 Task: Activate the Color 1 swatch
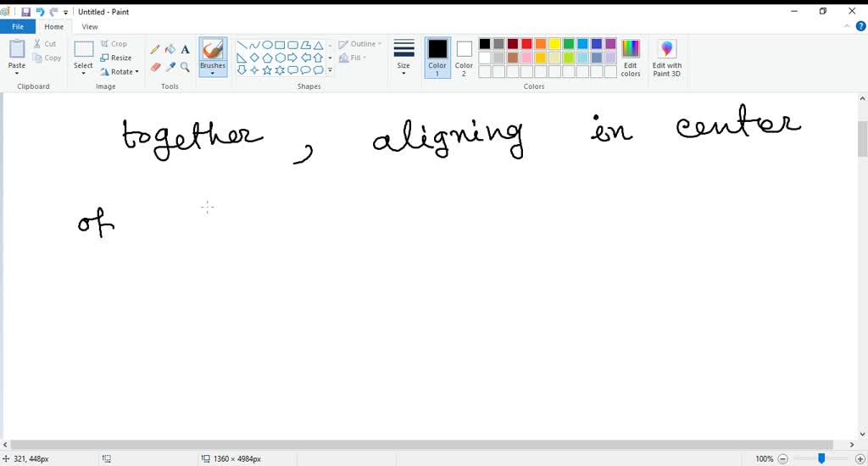coord(437,57)
